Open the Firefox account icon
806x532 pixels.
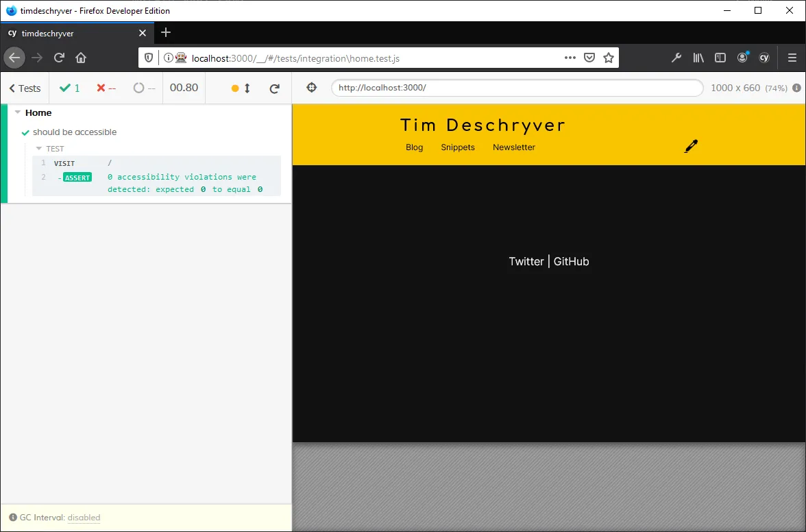click(x=742, y=57)
